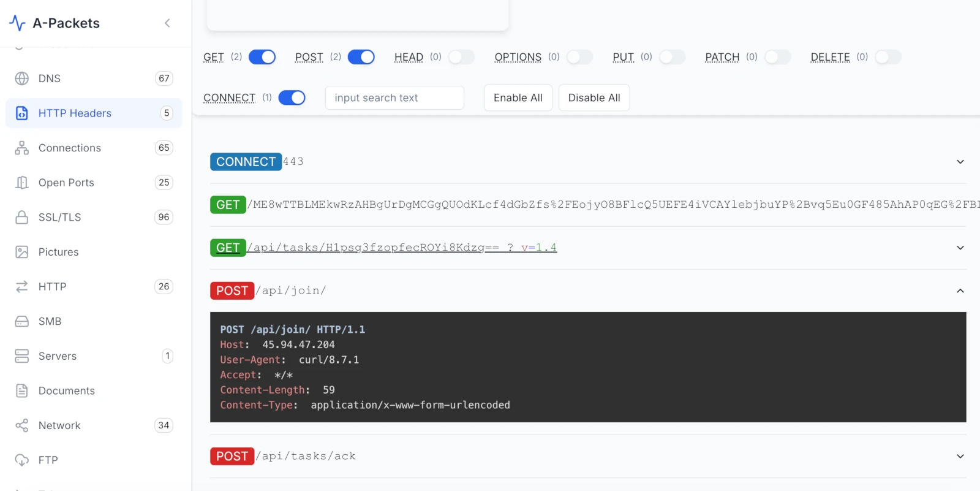
Task: Click the Documents page icon
Action: [22, 390]
